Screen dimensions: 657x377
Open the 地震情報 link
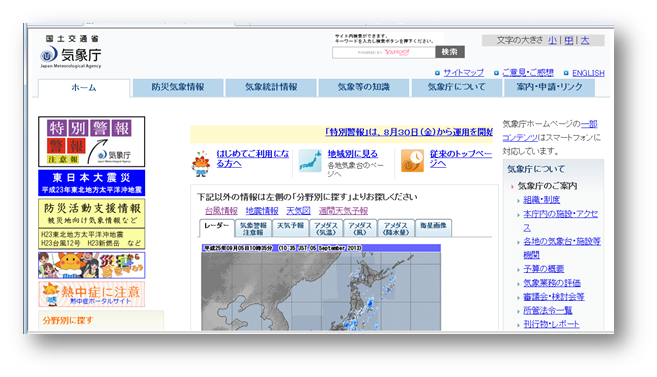pos(262,211)
